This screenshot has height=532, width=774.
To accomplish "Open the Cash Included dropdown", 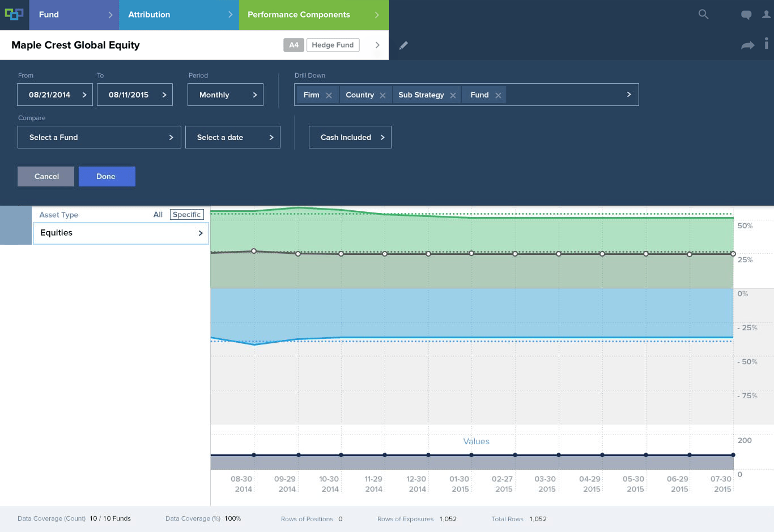I will (x=350, y=137).
